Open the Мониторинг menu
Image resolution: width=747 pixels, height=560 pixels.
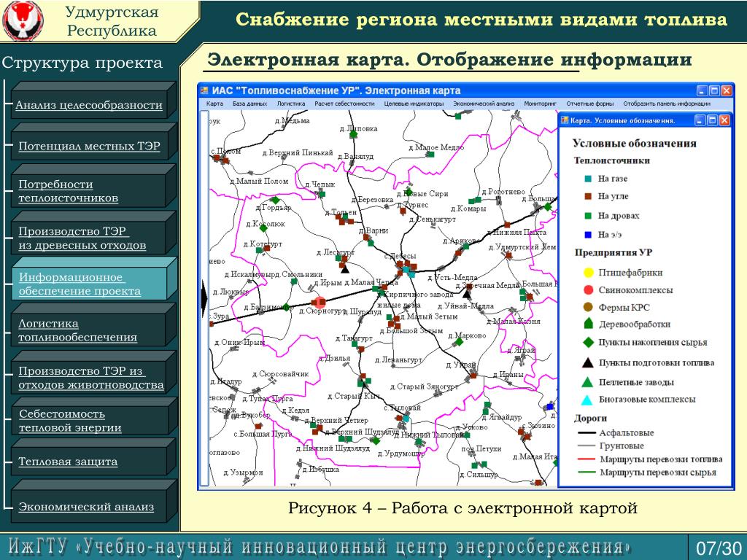click(541, 104)
